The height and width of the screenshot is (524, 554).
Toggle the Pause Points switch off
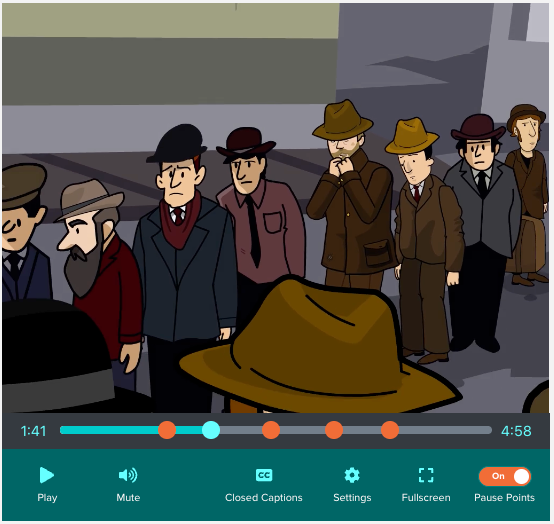point(505,476)
